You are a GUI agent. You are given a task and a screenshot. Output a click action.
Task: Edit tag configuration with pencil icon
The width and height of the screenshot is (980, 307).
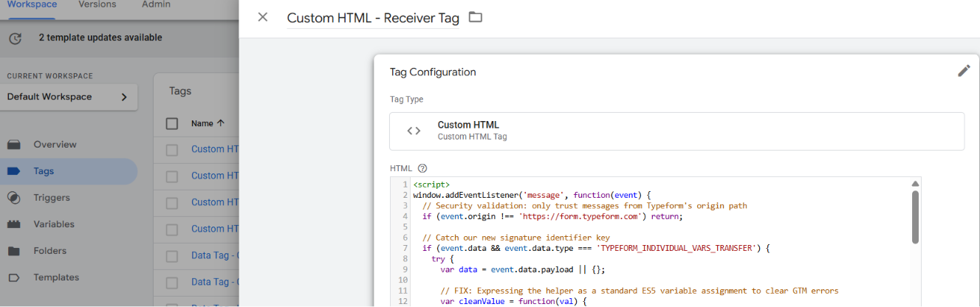click(964, 71)
